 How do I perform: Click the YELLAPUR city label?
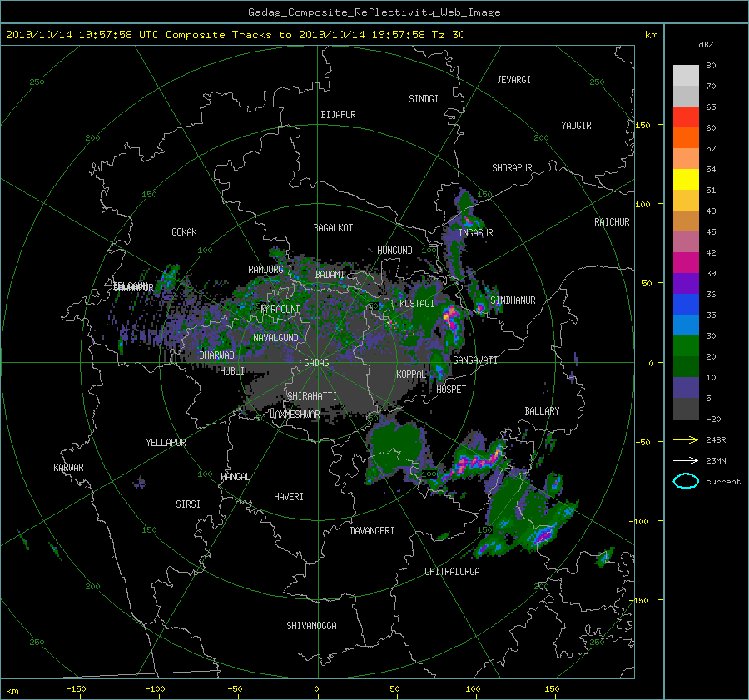click(166, 443)
